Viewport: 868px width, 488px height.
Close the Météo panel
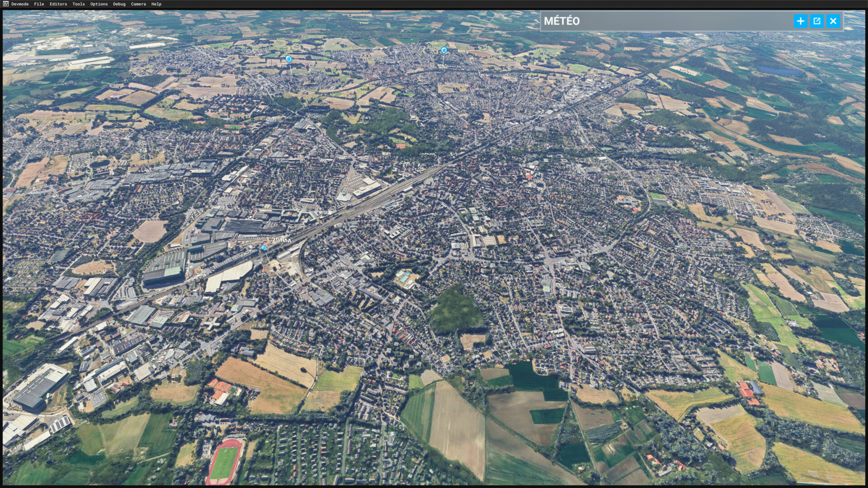point(833,21)
